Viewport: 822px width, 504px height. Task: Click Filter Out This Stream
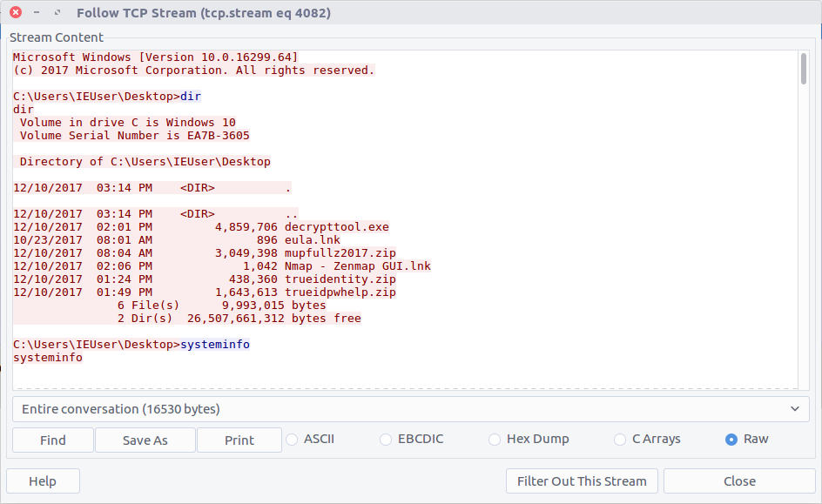pyautogui.click(x=582, y=481)
